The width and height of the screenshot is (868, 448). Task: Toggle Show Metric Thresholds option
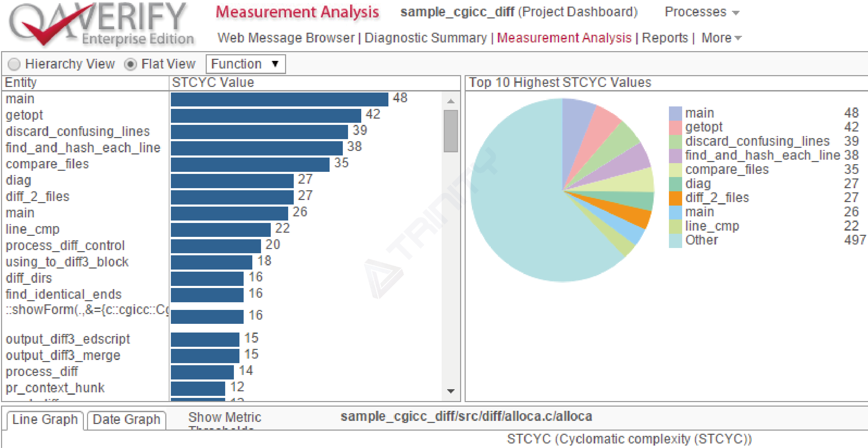pyautogui.click(x=224, y=417)
